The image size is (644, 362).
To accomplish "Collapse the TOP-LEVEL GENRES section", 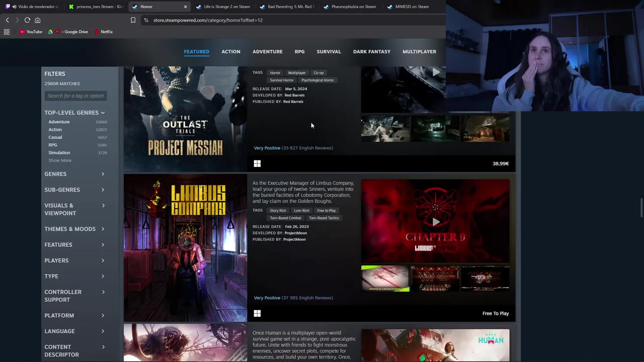I will coord(74,113).
